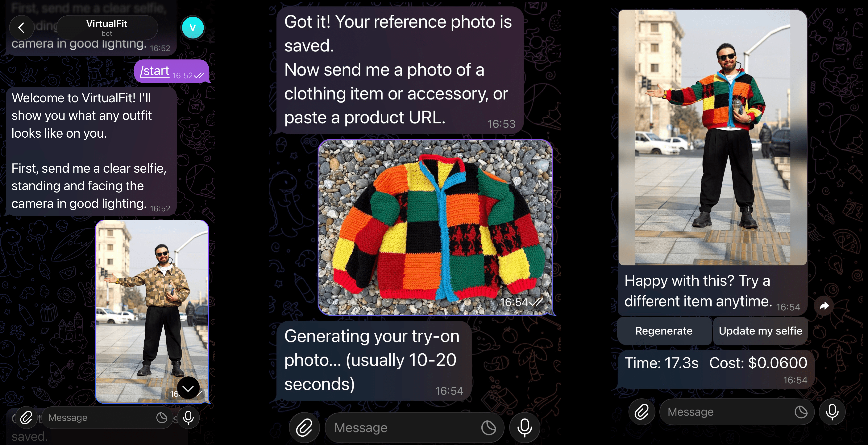
Task: Open the generated try-on result image
Action: (x=712, y=137)
